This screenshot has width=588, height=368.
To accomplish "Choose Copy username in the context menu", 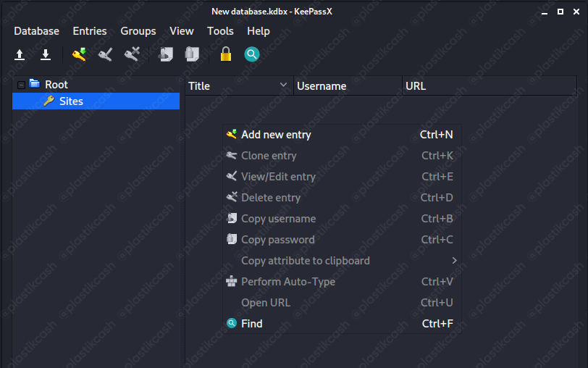I will 342,219.
